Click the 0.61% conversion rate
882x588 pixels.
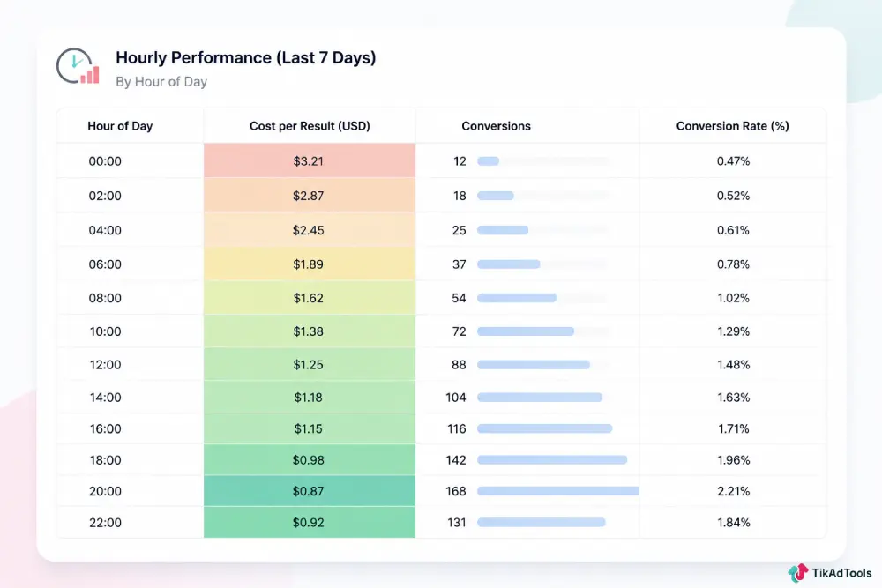pos(733,230)
